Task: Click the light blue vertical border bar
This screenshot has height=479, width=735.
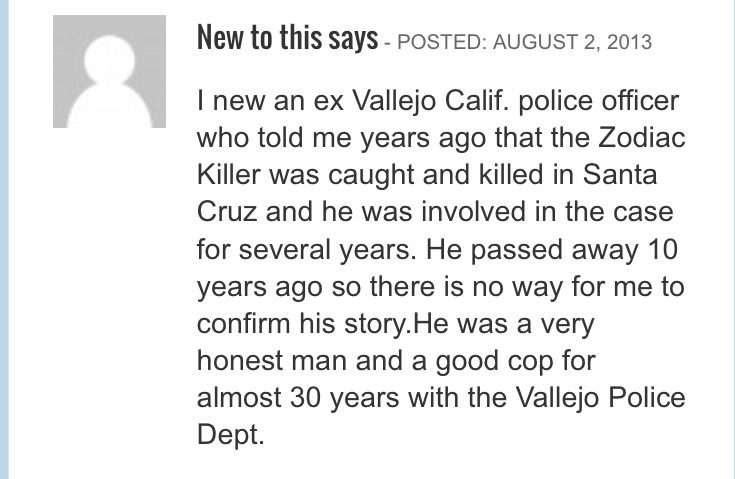Action: 4,240
